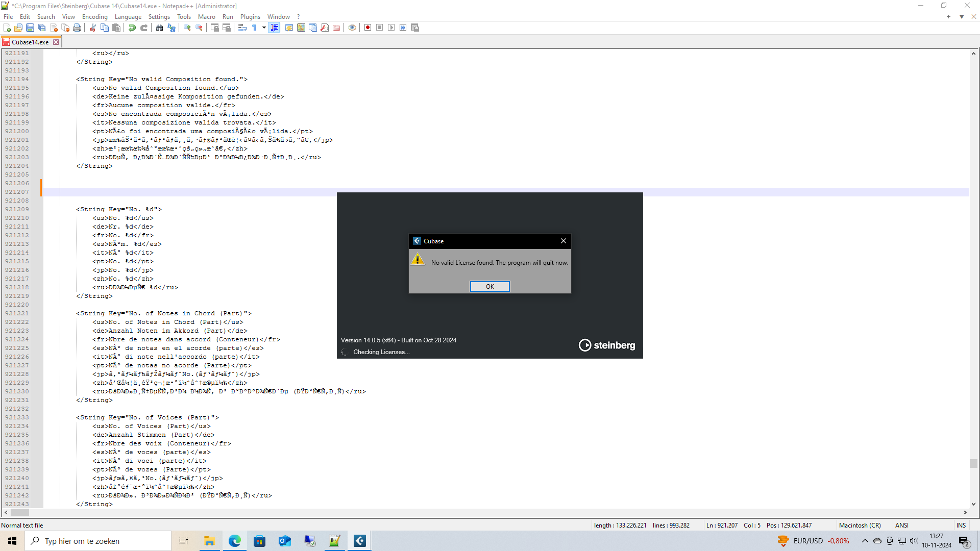
Task: Toggle the Document List panel icon
Action: click(313, 28)
